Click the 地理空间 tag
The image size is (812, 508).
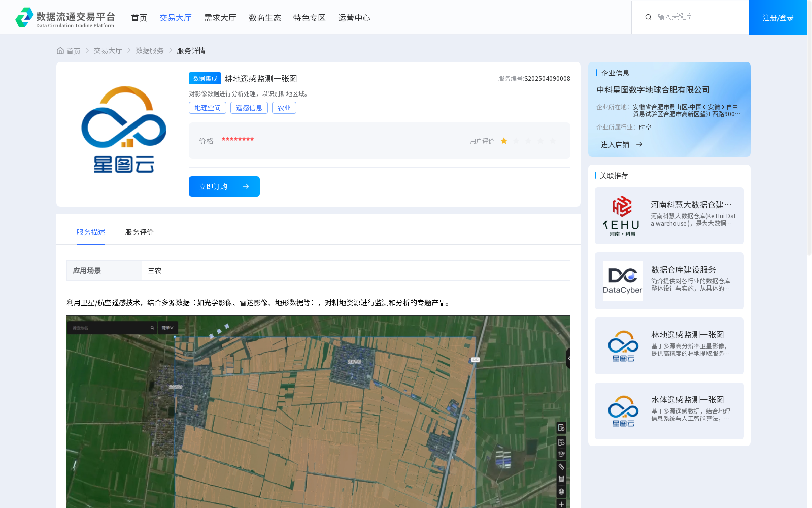(x=208, y=108)
